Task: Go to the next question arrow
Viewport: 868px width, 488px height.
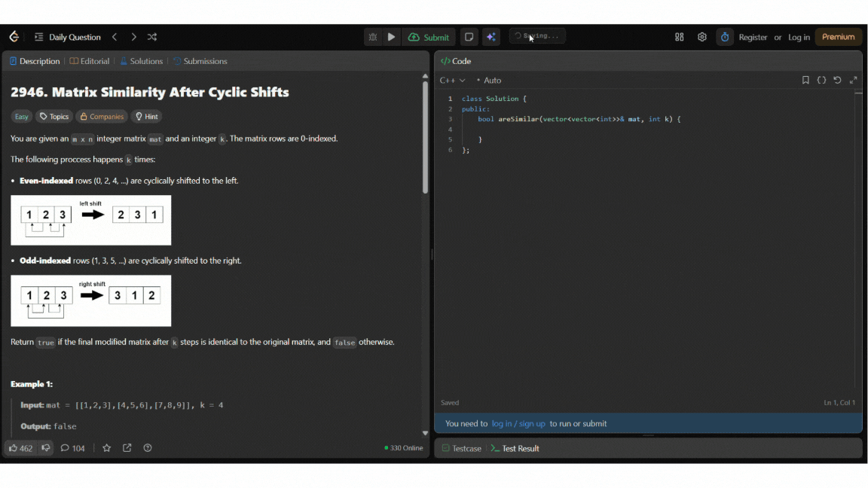Action: coord(133,37)
